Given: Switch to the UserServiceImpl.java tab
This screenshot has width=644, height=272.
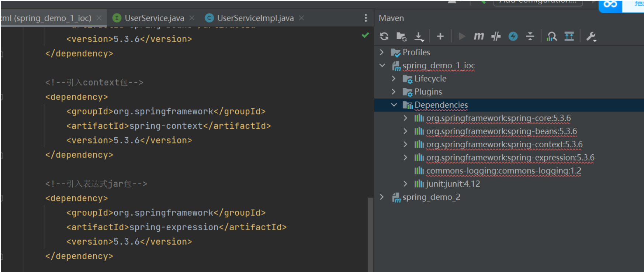Looking at the screenshot, I should point(255,18).
